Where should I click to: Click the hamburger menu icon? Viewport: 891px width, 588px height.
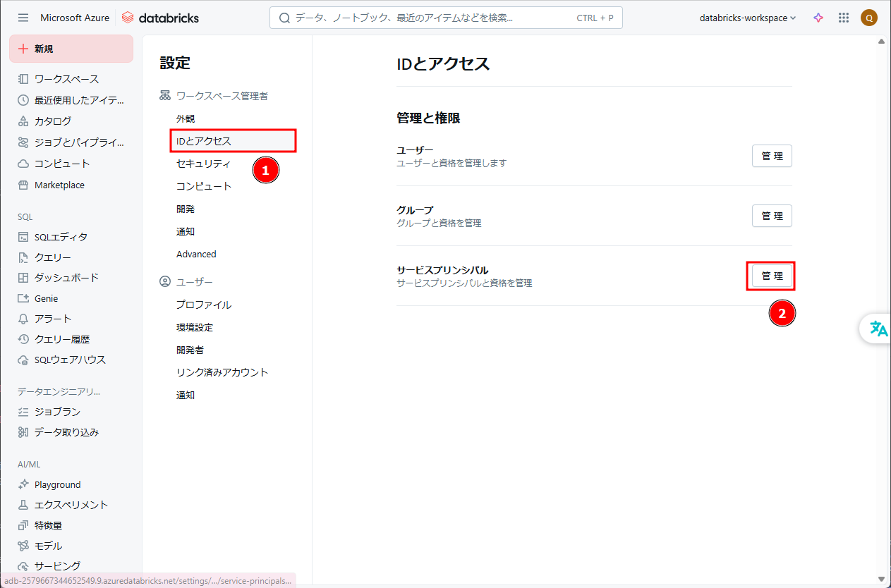tap(23, 18)
